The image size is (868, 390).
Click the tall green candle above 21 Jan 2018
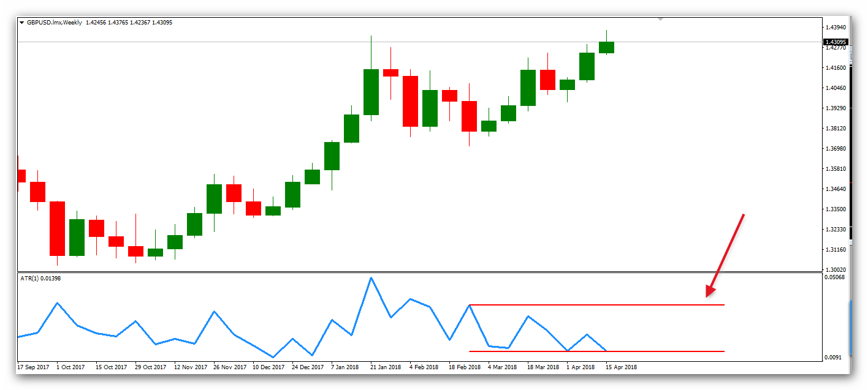tap(371, 92)
